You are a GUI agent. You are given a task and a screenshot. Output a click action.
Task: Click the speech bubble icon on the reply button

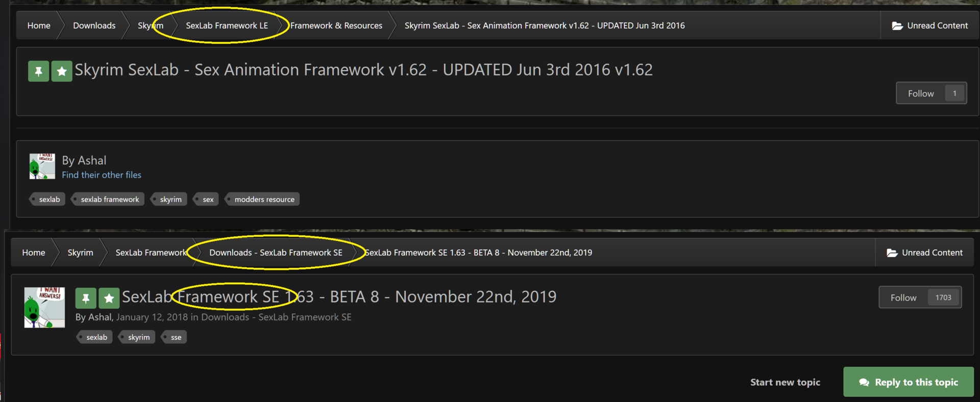pyautogui.click(x=864, y=383)
